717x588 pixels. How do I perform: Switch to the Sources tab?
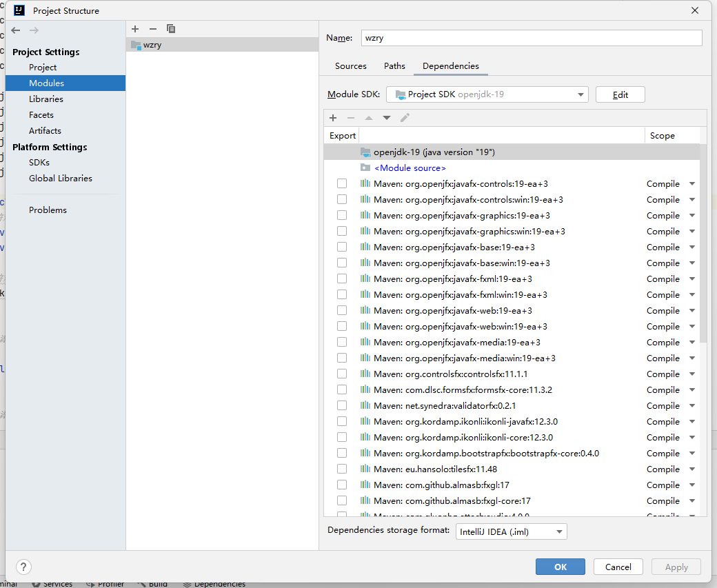pos(351,66)
